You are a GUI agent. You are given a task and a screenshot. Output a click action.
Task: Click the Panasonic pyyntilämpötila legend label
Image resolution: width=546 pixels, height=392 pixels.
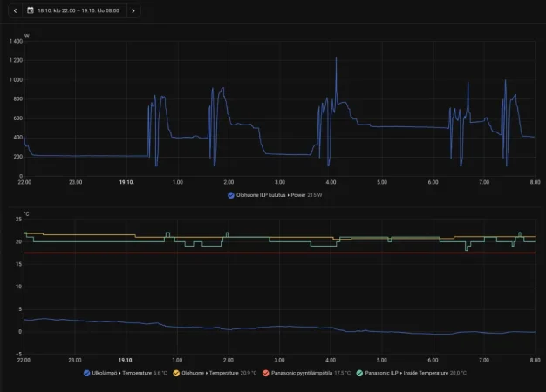click(302, 373)
